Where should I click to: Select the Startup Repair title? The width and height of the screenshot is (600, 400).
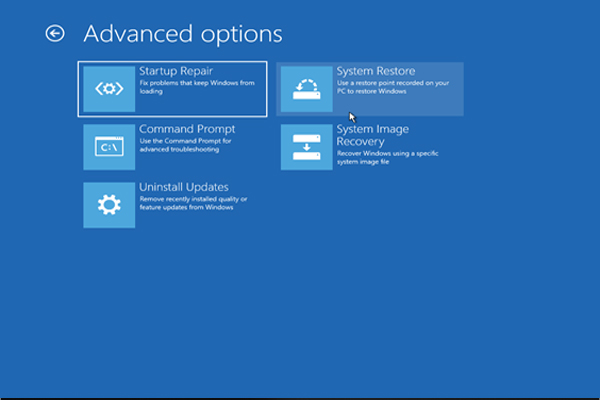pyautogui.click(x=176, y=71)
